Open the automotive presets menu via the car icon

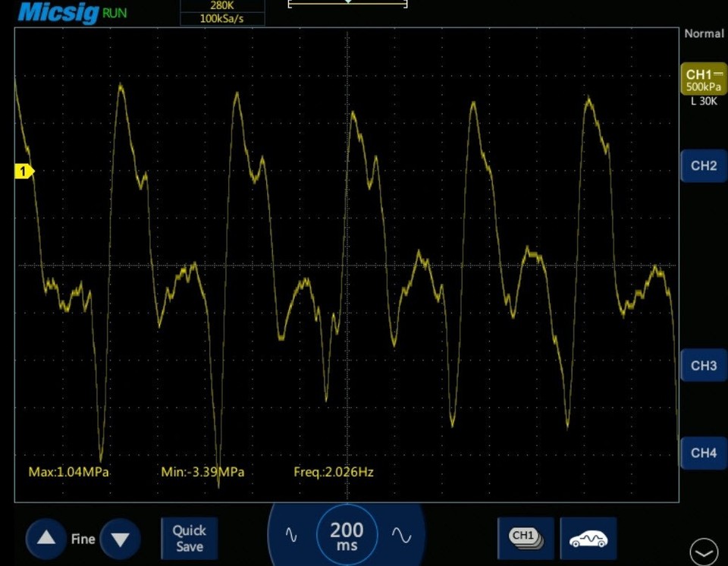[589, 539]
